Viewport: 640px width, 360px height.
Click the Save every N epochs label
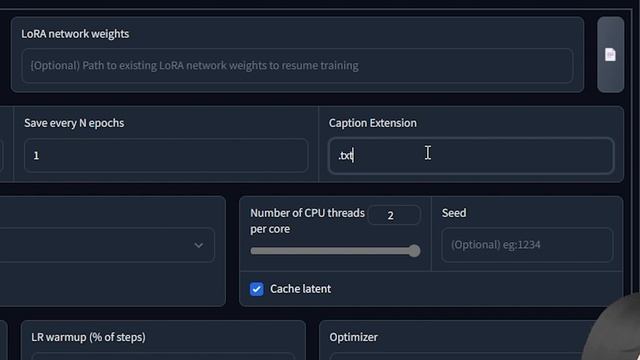point(74,123)
